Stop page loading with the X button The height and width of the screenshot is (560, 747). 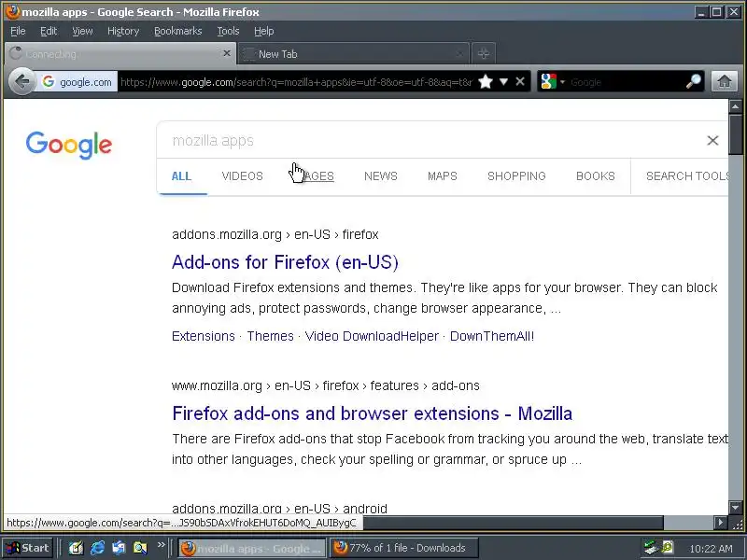520,82
